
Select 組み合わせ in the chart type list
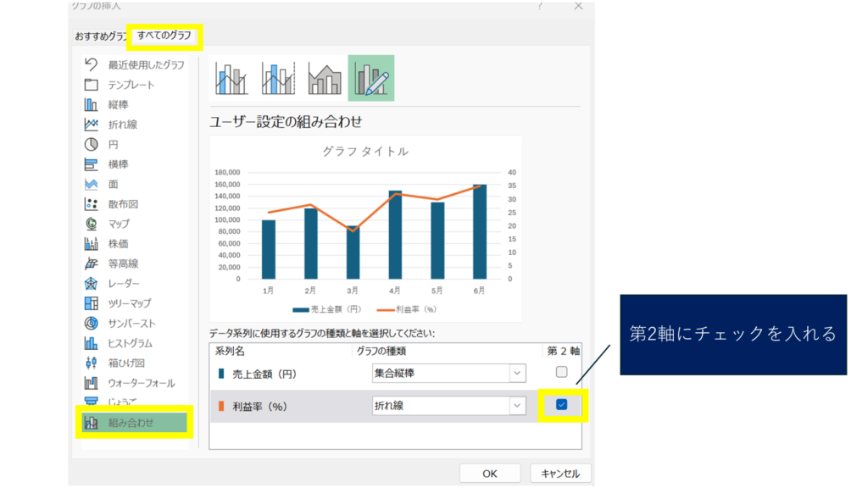(131, 422)
